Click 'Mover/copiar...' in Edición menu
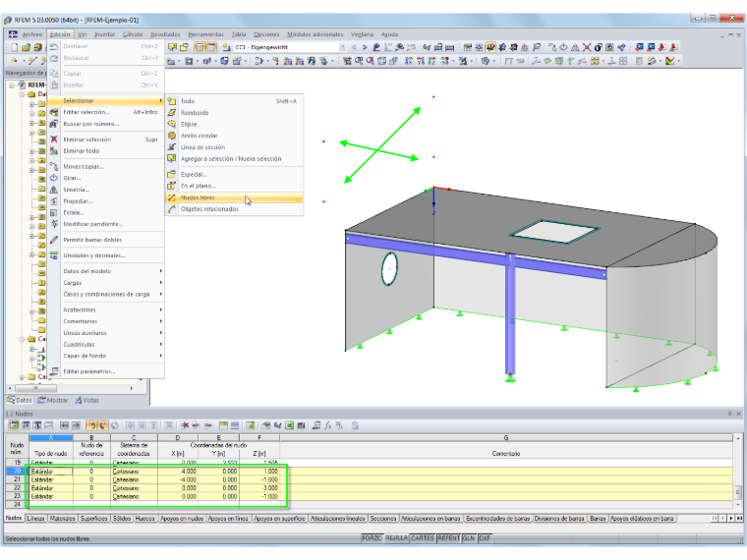This screenshot has height=560, width=747. [x=106, y=167]
